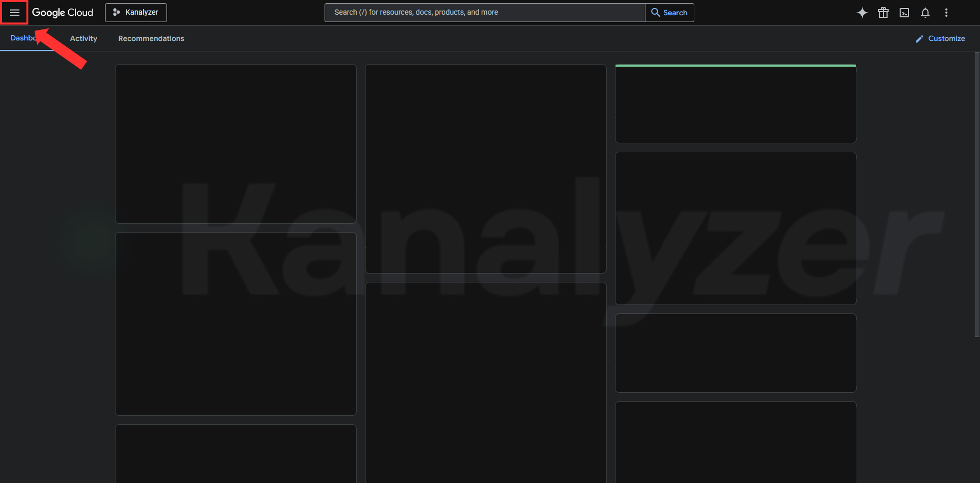The height and width of the screenshot is (483, 980).
Task: Switch to the Activity tab
Action: [84, 38]
